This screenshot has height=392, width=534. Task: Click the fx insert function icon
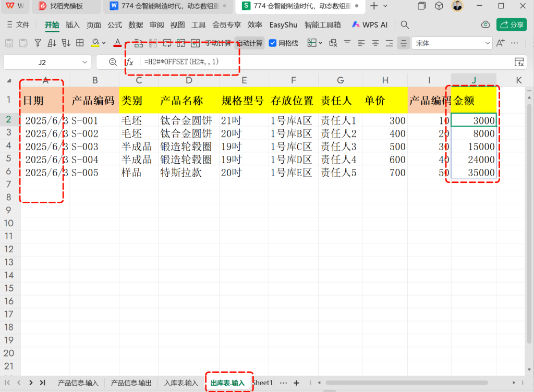(x=130, y=62)
